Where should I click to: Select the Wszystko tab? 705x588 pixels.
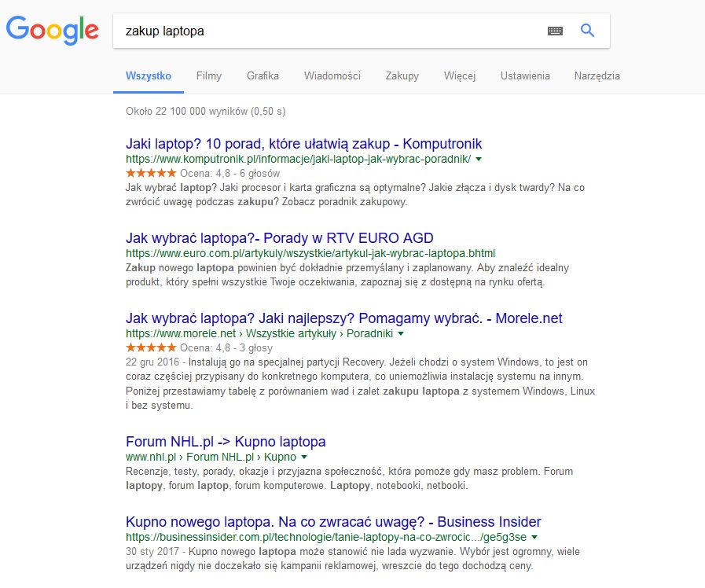point(149,75)
